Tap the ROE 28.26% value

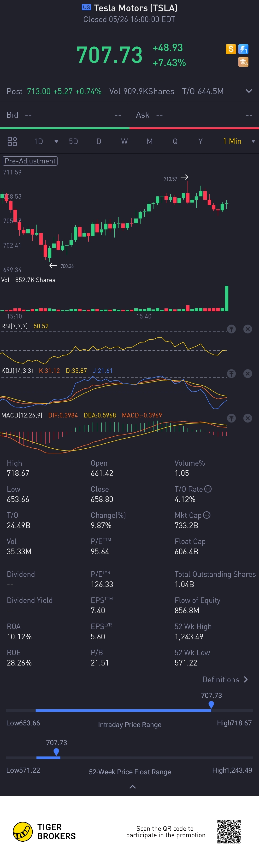[x=19, y=662]
